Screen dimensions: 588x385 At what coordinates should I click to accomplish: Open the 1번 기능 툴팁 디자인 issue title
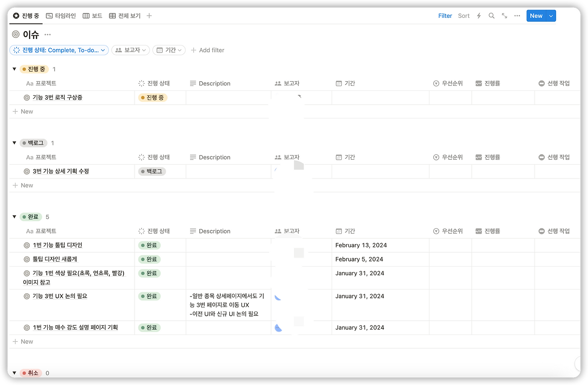click(57, 245)
